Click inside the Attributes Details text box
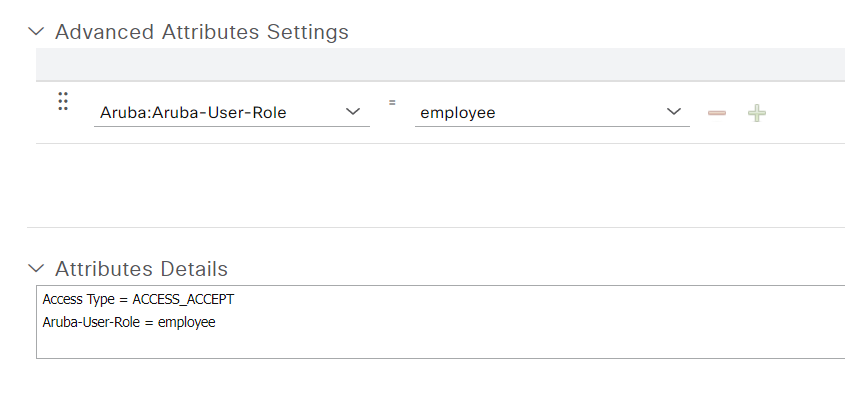Screen dimensions: 845x403 coord(440,322)
